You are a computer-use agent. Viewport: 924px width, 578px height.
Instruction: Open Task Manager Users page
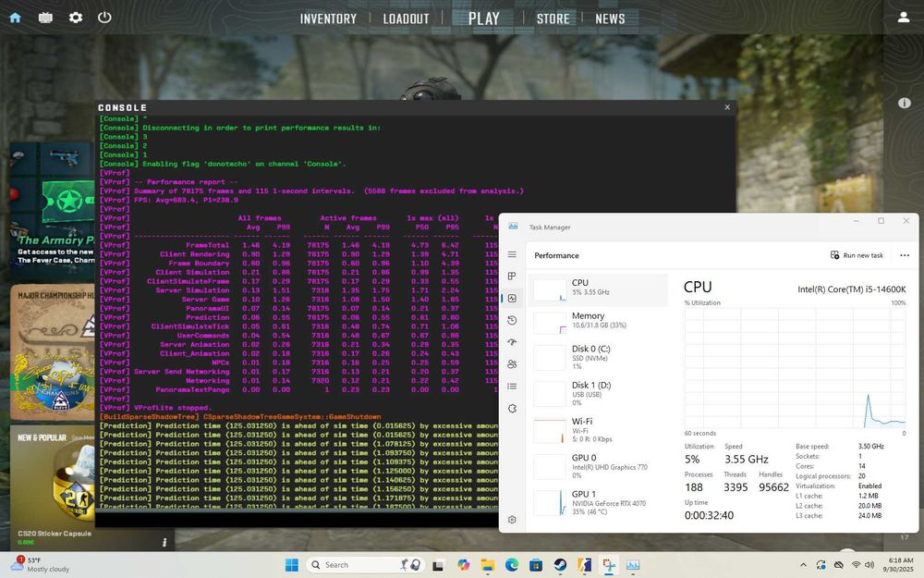click(x=512, y=364)
